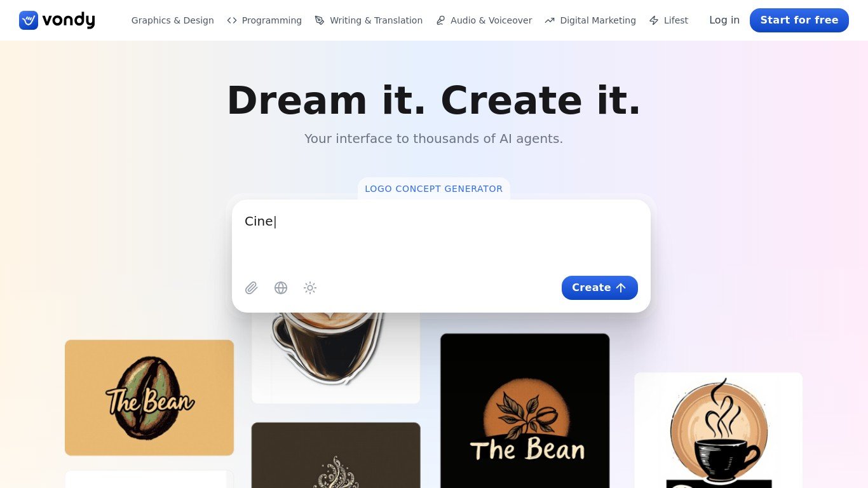Image resolution: width=868 pixels, height=488 pixels.
Task: Click the Vondy logo icon
Action: click(x=29, y=20)
